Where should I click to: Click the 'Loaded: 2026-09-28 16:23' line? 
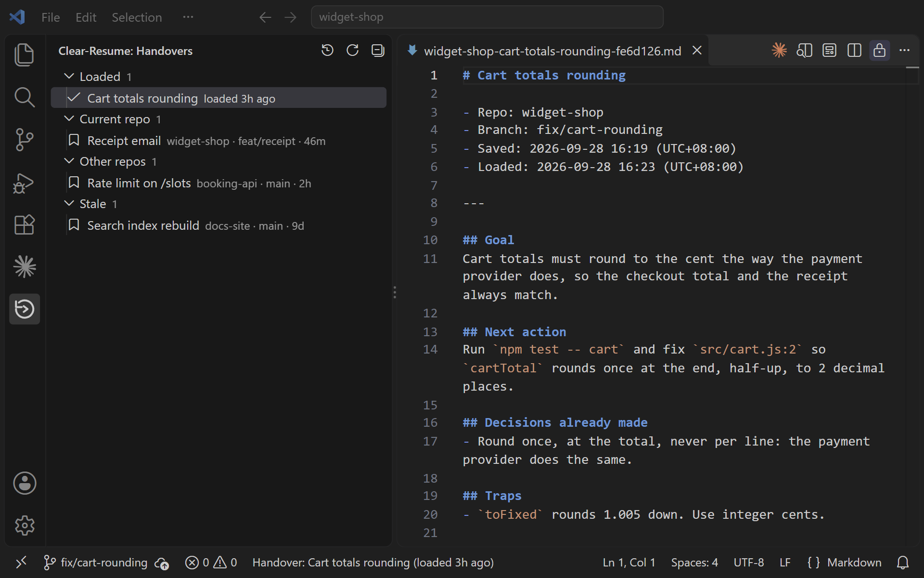pyautogui.click(x=603, y=167)
